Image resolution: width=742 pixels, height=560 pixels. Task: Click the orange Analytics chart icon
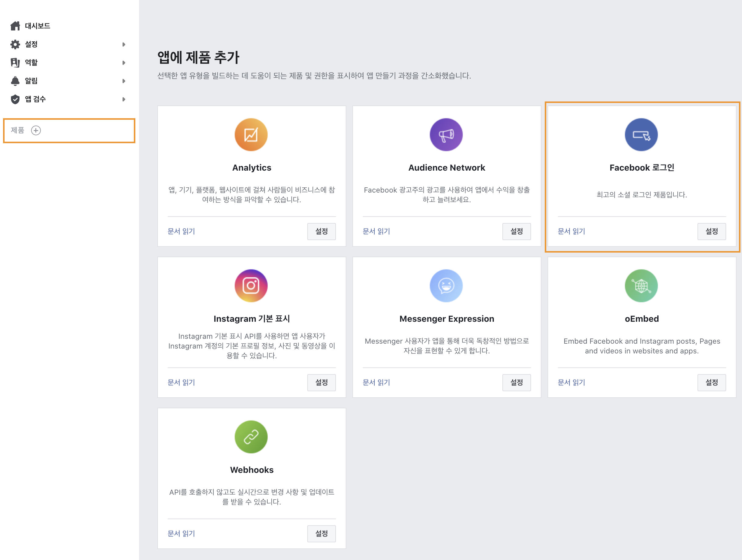[251, 135]
